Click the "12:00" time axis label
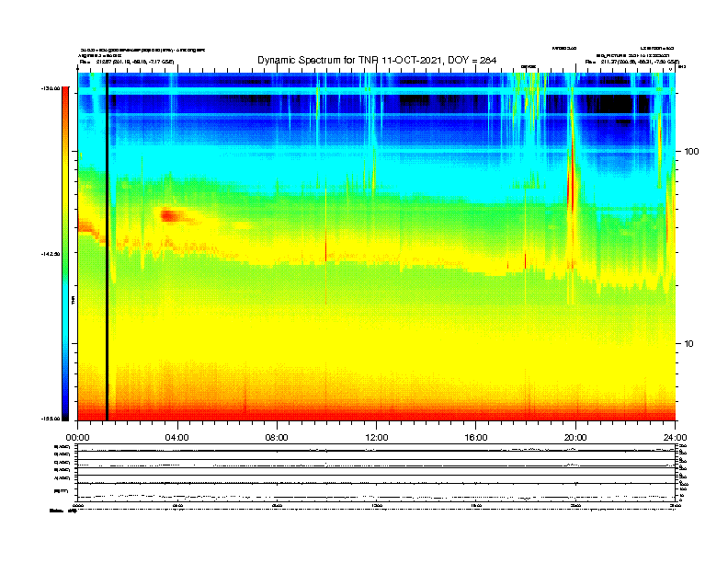The image size is (728, 563). (x=377, y=438)
